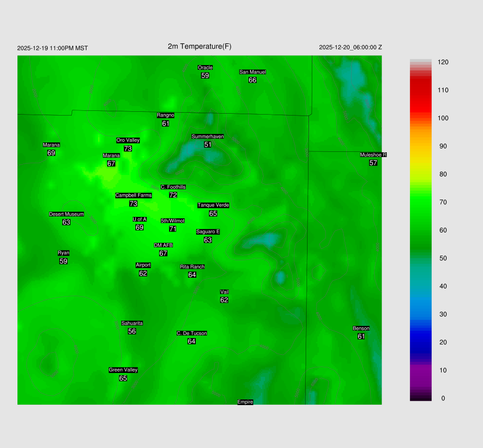
Task: Select the 5th/Wilmot temperature value 71
Action: 173,229
